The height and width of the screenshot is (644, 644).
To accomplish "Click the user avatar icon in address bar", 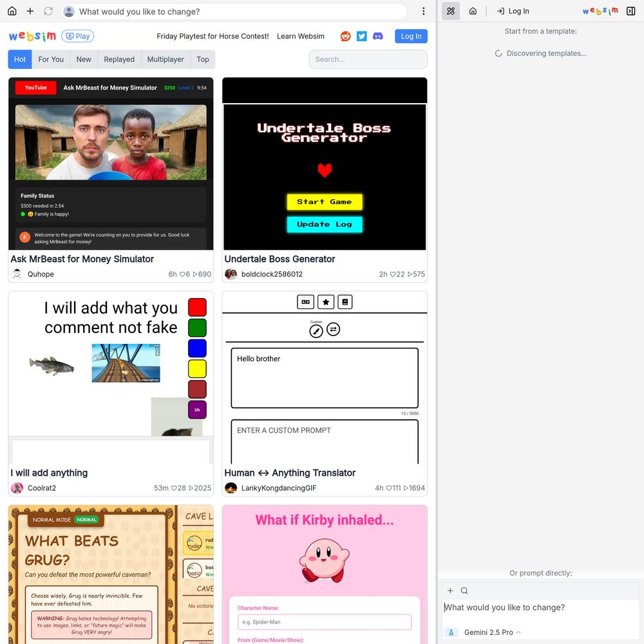I will [69, 12].
